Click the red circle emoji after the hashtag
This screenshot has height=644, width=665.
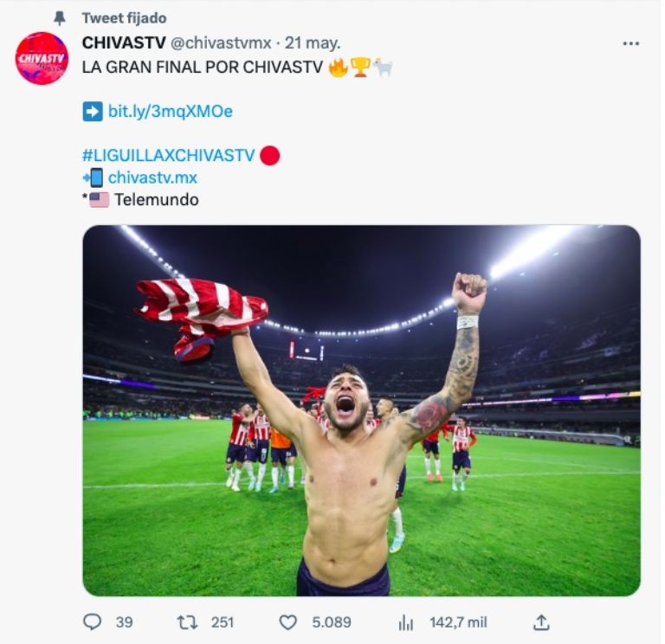tap(269, 156)
